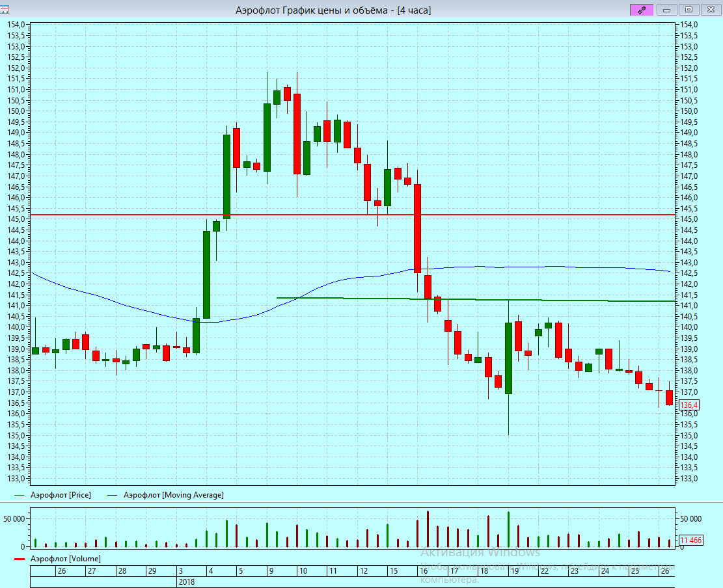
Task: Select date label 16 on the time axis
Action: [x=424, y=571]
